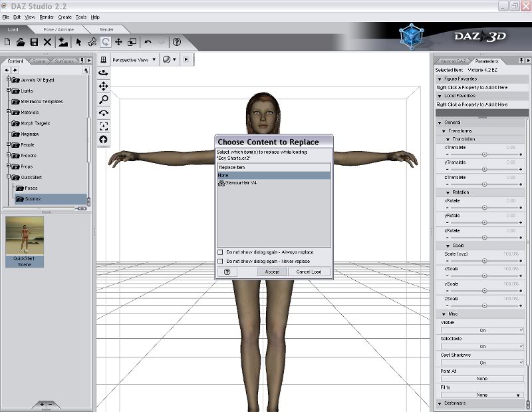This screenshot has height=412, width=532.
Task: Click the frame selection icon in viewport
Action: point(104,126)
